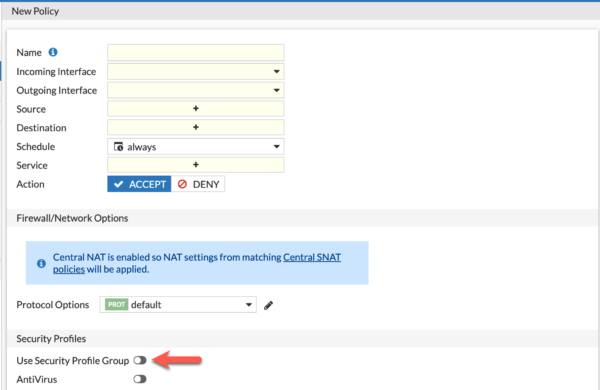This screenshot has height=390, width=600.
Task: Click the Name info icon
Action: coord(53,52)
